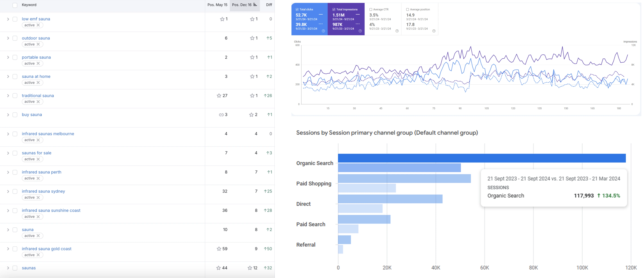Select the checkbox for portable sauna row
This screenshot has height=278, width=644.
[x=15, y=57]
